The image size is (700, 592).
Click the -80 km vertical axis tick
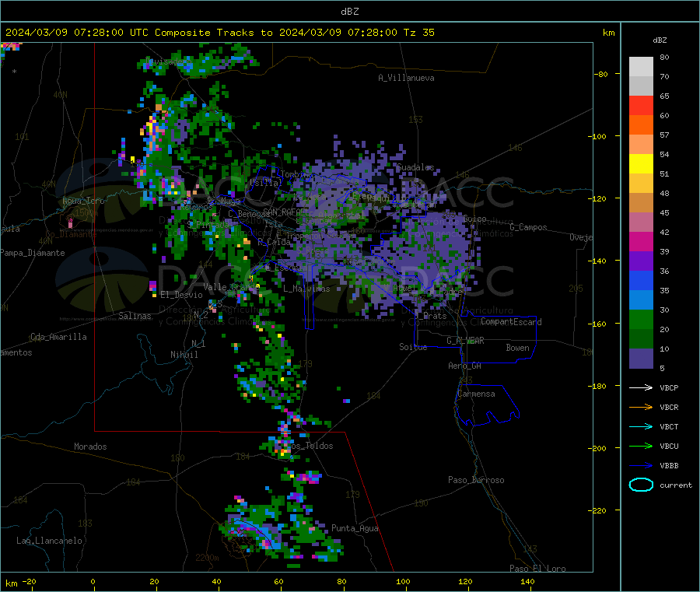(x=600, y=74)
